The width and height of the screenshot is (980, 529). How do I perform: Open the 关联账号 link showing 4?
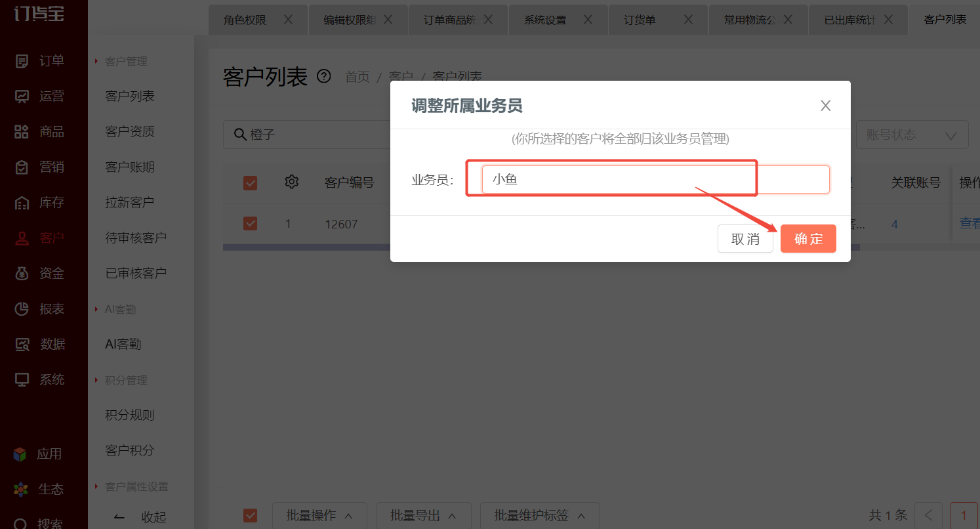tap(894, 224)
